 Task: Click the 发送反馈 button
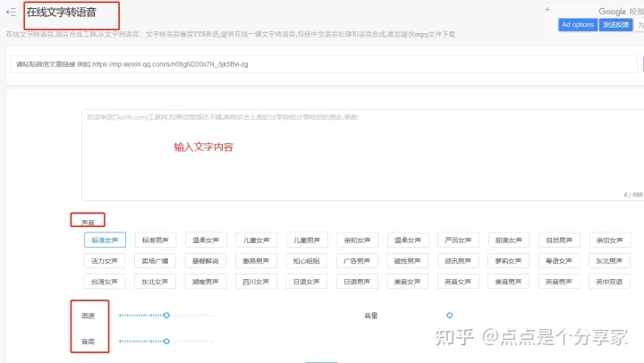point(615,25)
